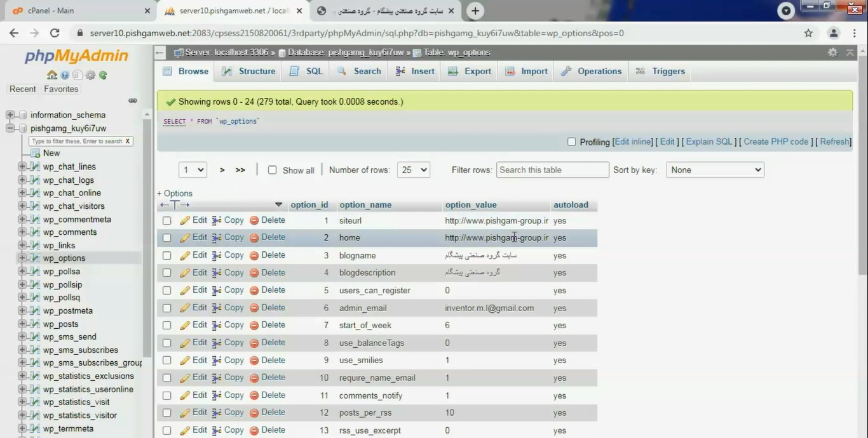Open the Number of rows dropdown
The width and height of the screenshot is (868, 438).
click(x=414, y=169)
